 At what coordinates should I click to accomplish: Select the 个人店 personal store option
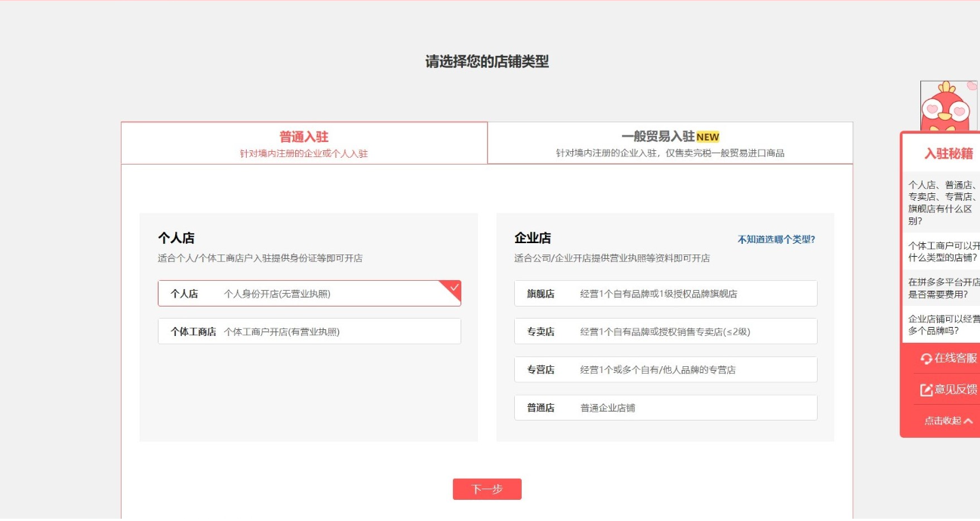click(310, 293)
